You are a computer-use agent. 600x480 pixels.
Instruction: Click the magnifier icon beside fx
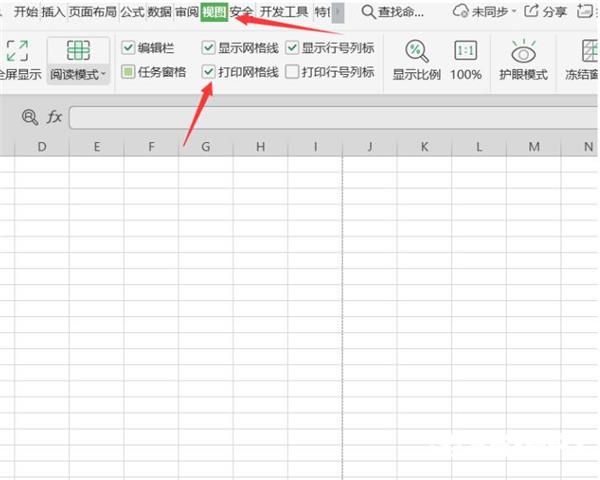(x=30, y=117)
